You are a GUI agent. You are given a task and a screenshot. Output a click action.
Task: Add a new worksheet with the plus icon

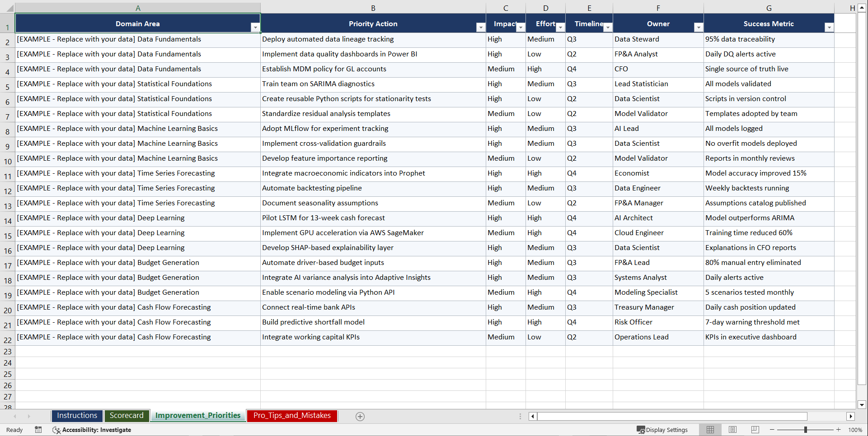360,416
